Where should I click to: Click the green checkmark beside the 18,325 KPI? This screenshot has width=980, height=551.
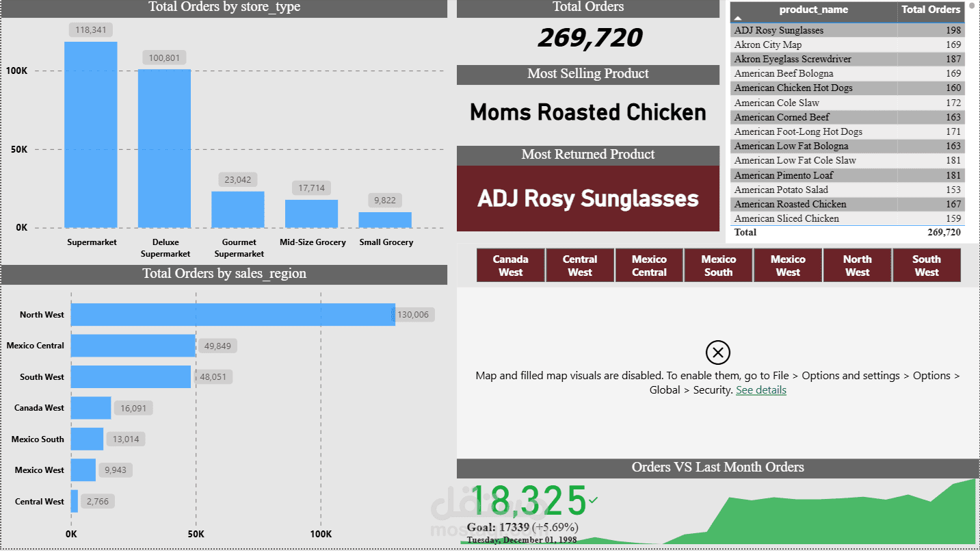point(593,500)
